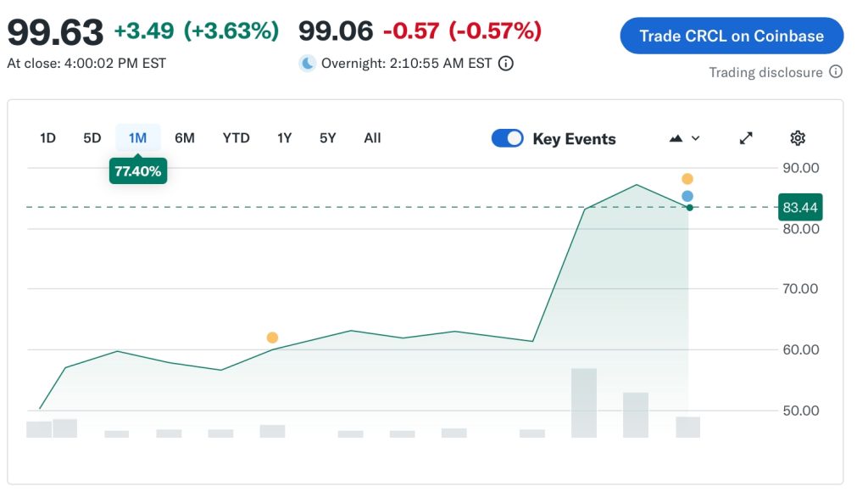This screenshot has height=497, width=868.
Task: Open the chart type dropdown chevron
Action: 695,137
